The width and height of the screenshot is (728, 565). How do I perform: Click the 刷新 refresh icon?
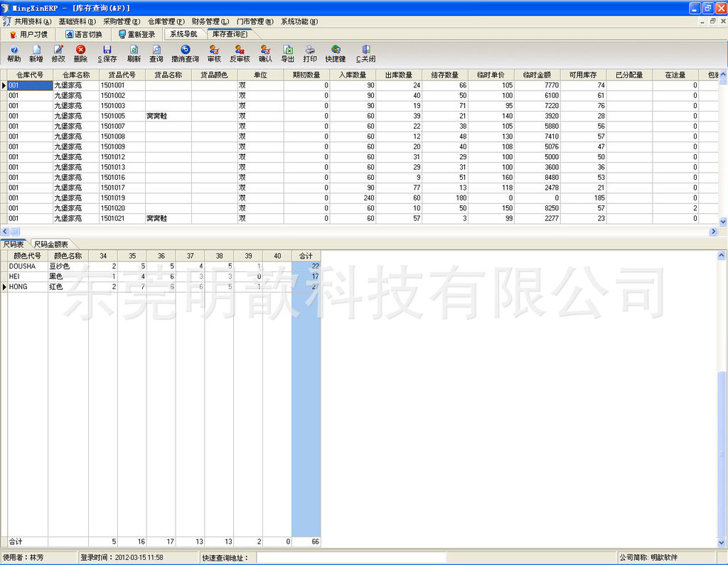point(134,54)
